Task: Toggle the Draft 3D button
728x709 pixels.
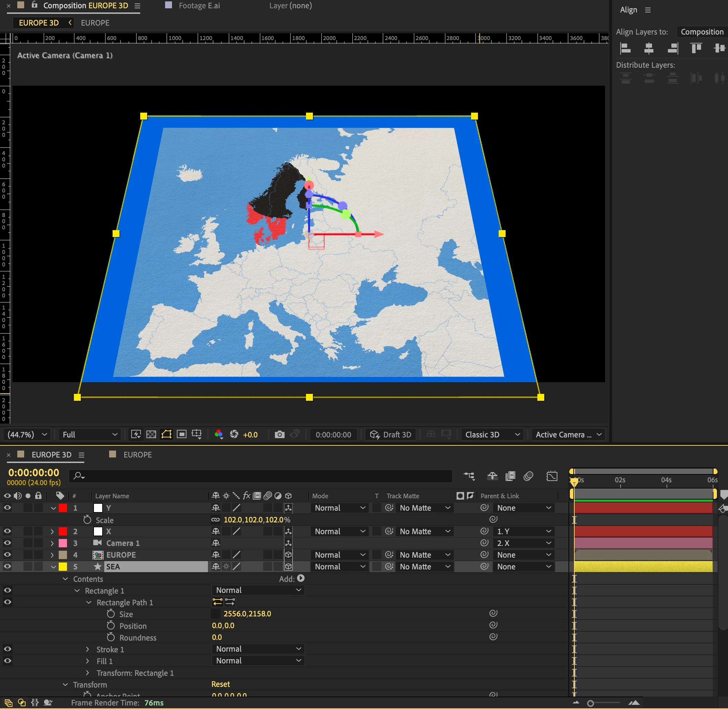Action: pyautogui.click(x=391, y=434)
